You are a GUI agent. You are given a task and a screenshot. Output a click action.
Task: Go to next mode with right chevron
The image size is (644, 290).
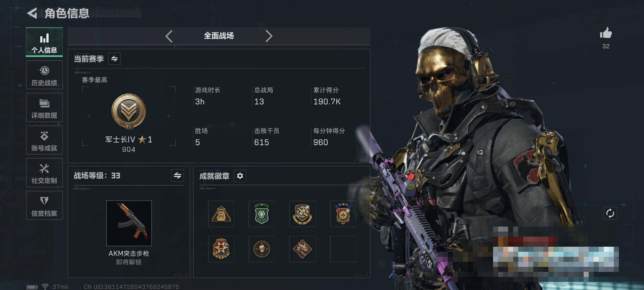click(269, 36)
